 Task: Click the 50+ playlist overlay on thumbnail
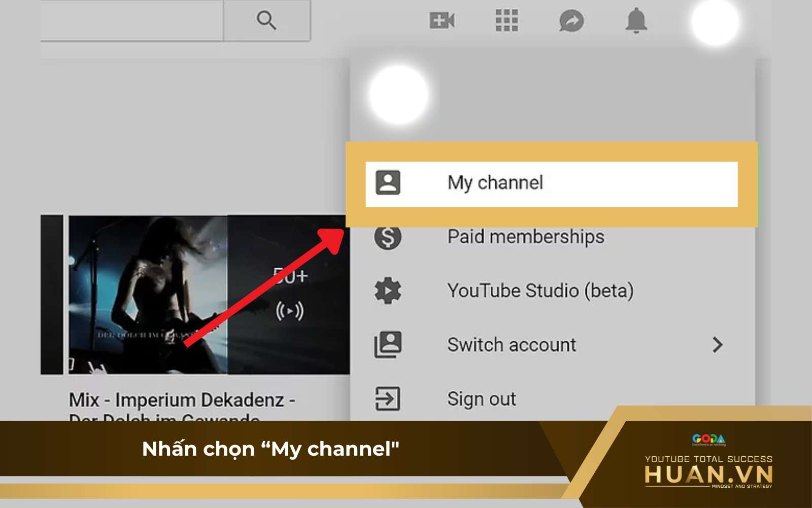coord(289,295)
